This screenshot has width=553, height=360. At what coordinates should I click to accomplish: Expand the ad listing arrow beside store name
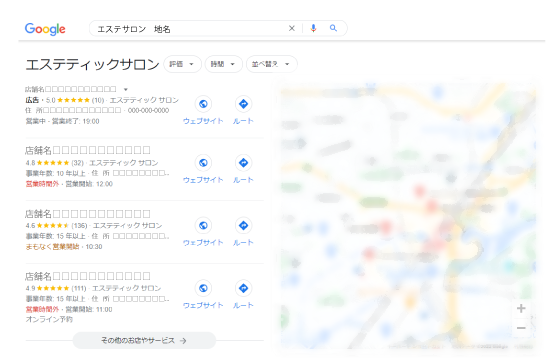point(126,90)
